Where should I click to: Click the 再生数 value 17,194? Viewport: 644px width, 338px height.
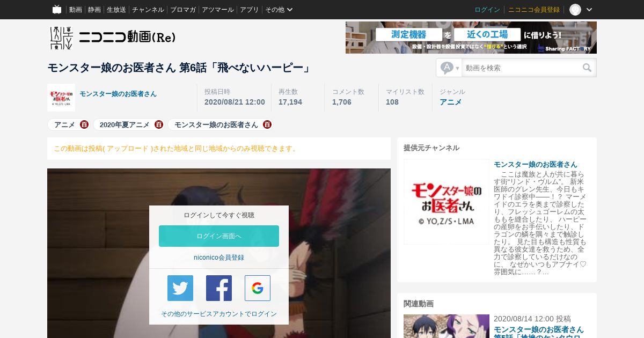pyautogui.click(x=290, y=102)
